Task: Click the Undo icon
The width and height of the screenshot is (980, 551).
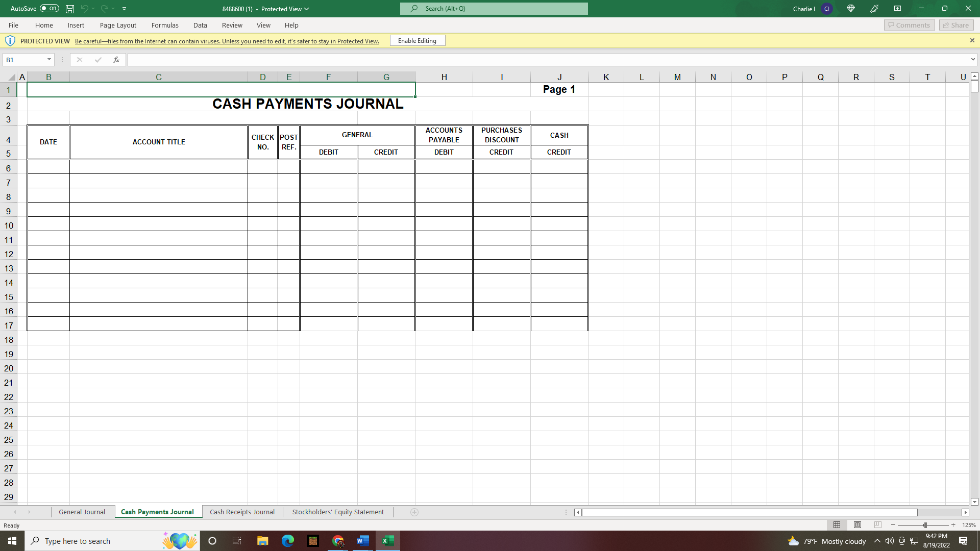Action: [x=84, y=8]
